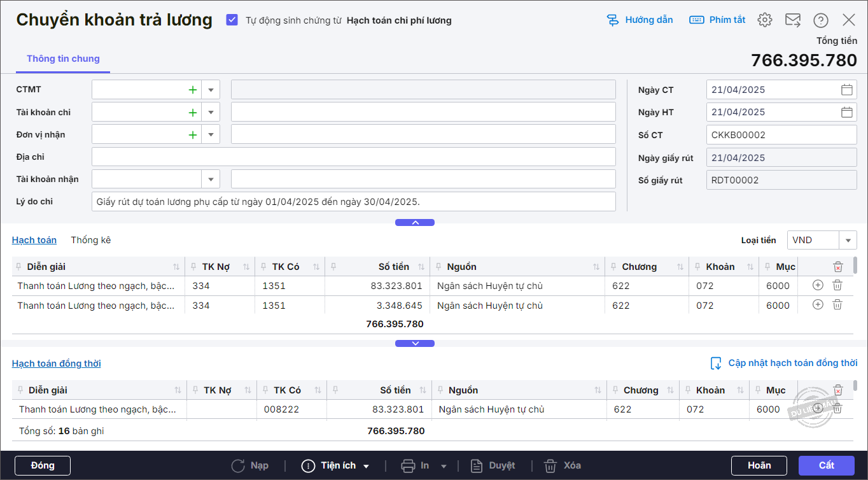Click the Lý do chi text field
868x480 pixels.
pyautogui.click(x=353, y=201)
